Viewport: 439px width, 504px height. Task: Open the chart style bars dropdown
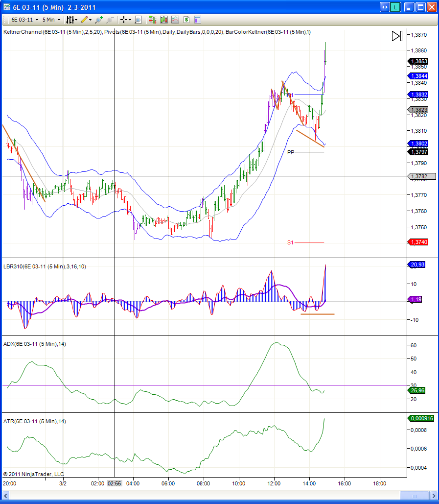(x=71, y=20)
